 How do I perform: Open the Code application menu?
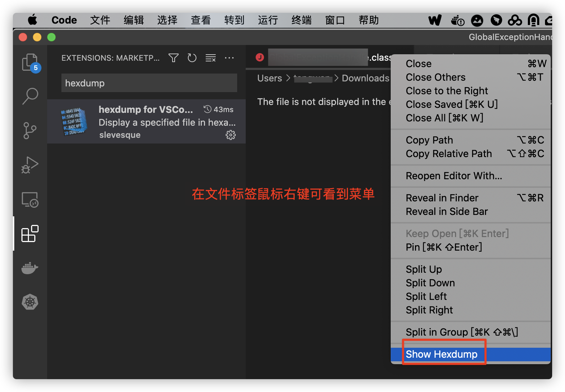click(x=64, y=20)
